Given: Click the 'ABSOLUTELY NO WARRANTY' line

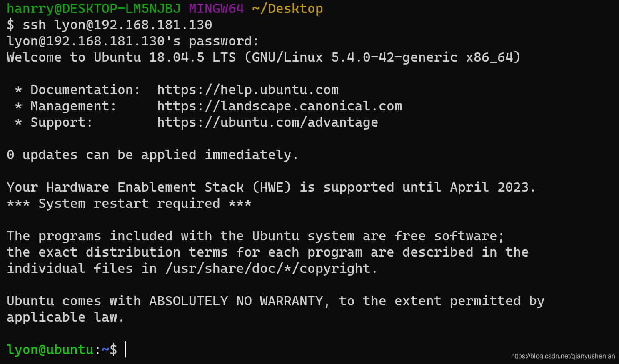Looking at the screenshot, I should (275, 301).
